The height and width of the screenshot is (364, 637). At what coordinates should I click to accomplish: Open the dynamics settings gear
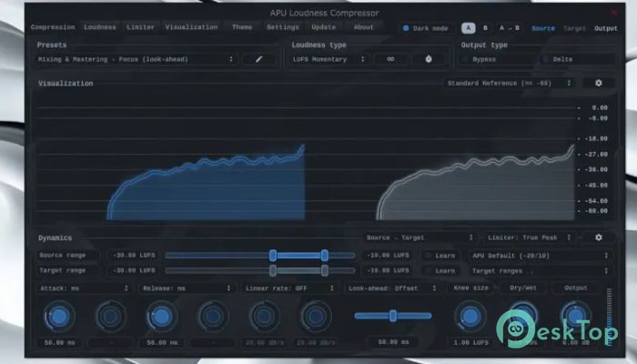598,238
